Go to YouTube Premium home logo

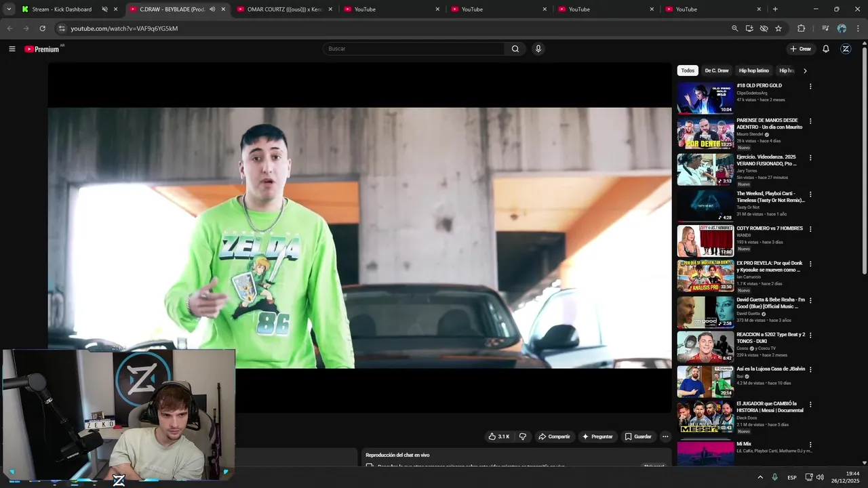pos(42,49)
